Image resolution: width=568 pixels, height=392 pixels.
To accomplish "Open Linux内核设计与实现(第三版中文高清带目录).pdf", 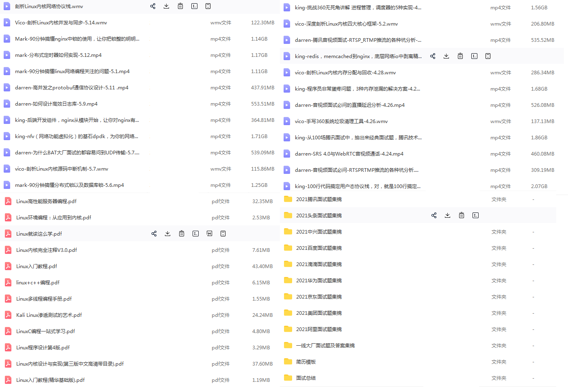I will 70,364.
